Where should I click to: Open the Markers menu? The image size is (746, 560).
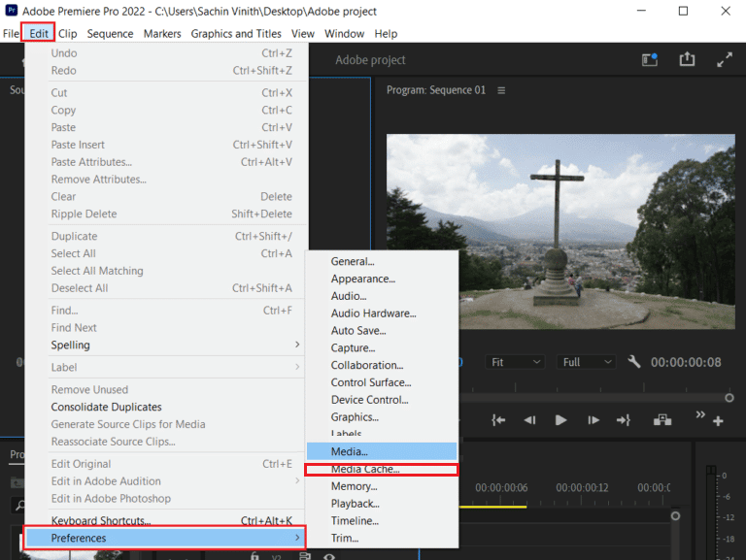click(162, 34)
